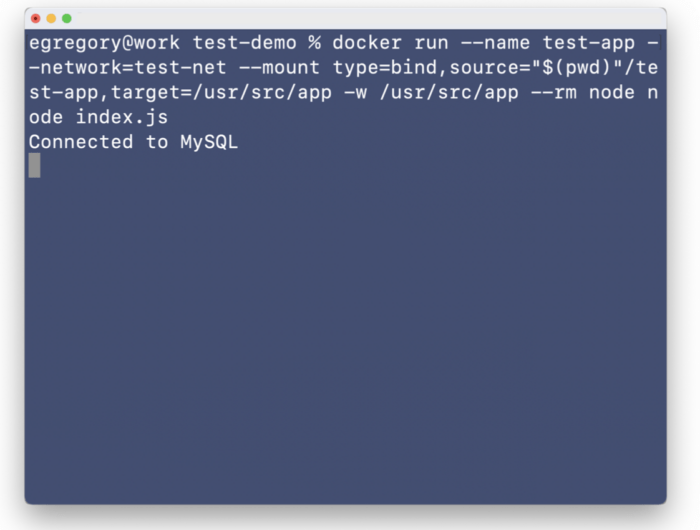The image size is (700, 530).
Task: Click the index.js filename text
Action: (122, 117)
